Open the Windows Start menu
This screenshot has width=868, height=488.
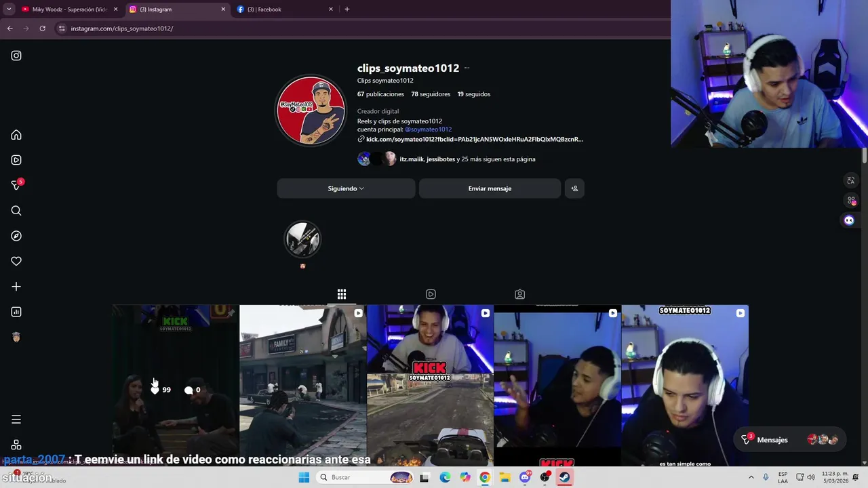click(x=304, y=477)
